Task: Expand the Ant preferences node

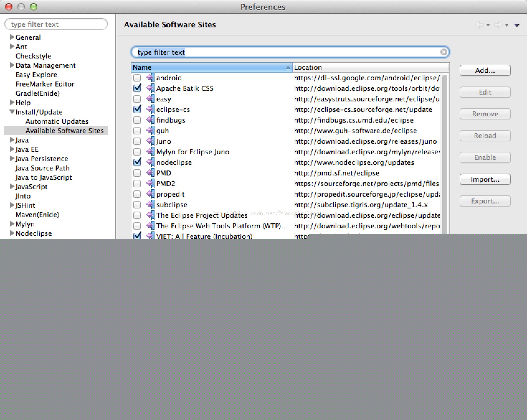Action: click(x=12, y=46)
